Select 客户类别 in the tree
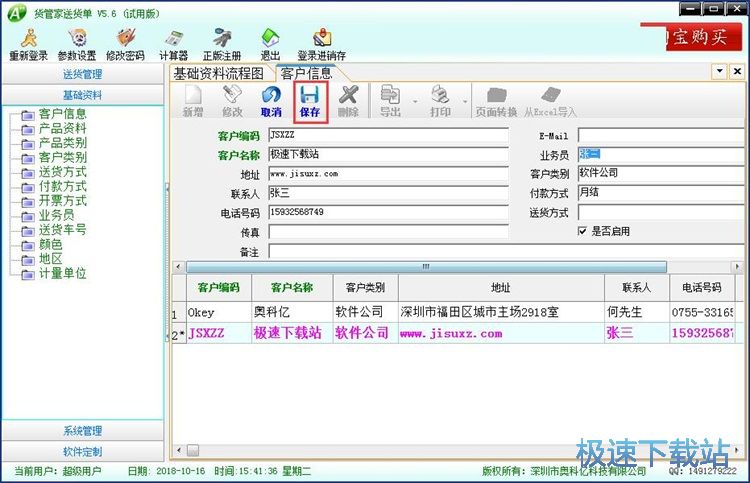 coord(62,157)
